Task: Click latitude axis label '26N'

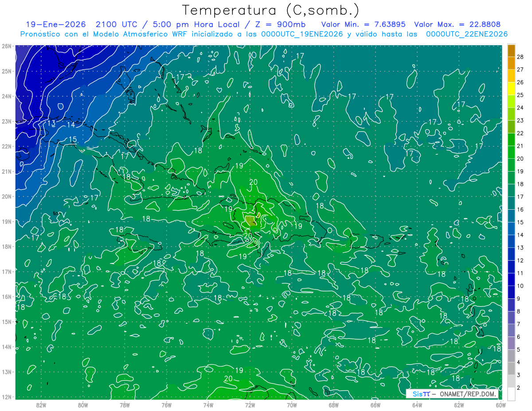Action: [7, 46]
